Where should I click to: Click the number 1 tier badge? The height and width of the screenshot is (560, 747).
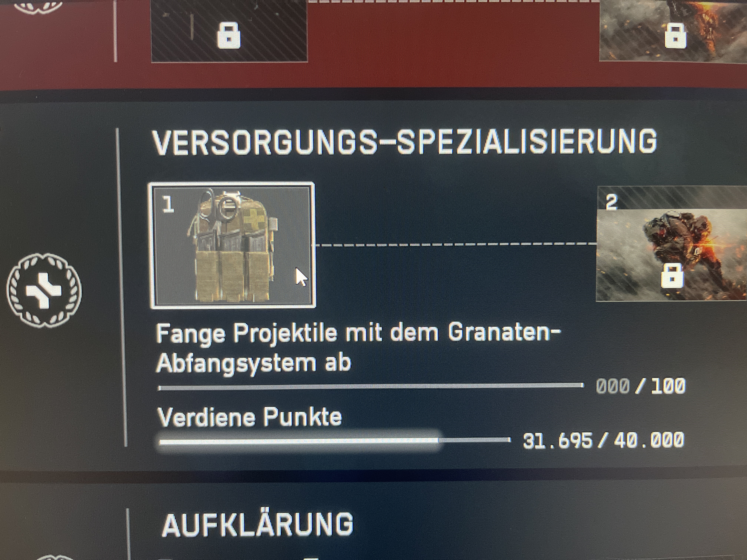pyautogui.click(x=167, y=205)
